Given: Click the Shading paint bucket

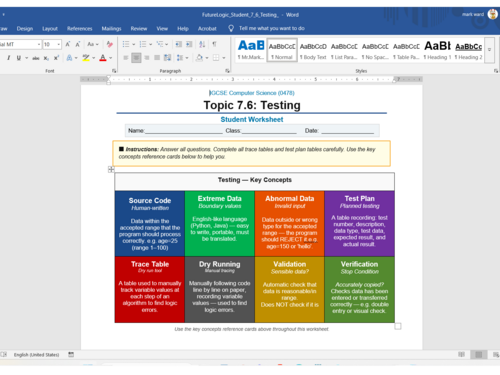Looking at the screenshot, I should 199,58.
